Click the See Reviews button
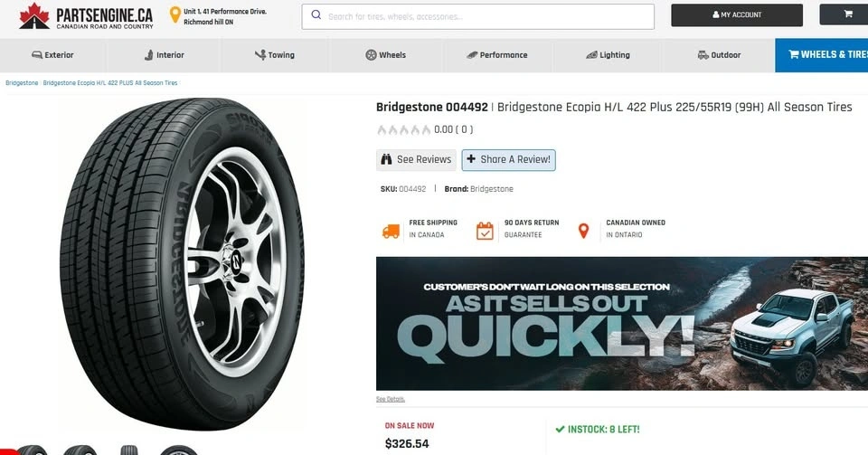The width and height of the screenshot is (868, 455). (x=416, y=159)
